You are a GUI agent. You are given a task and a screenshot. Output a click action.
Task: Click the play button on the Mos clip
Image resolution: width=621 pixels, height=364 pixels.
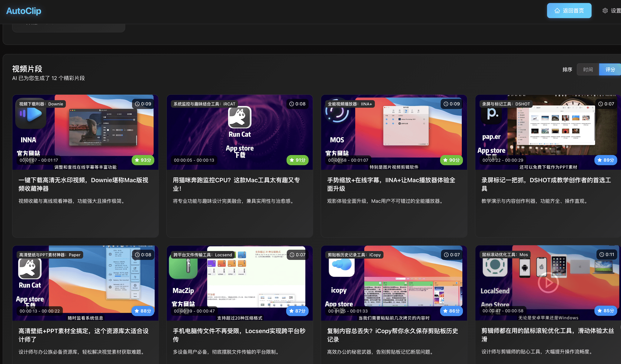(x=548, y=283)
